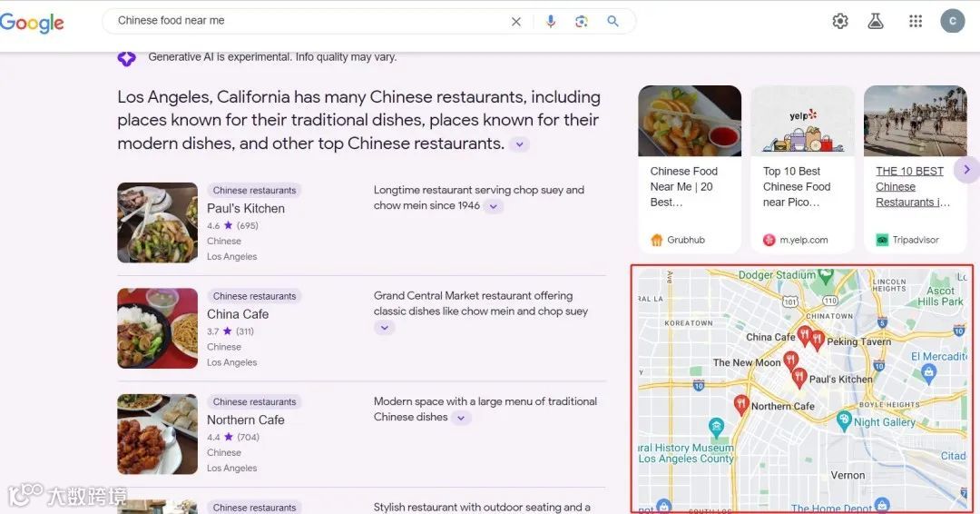The width and height of the screenshot is (980, 514).
Task: Open the Google apps grid
Action: [916, 21]
